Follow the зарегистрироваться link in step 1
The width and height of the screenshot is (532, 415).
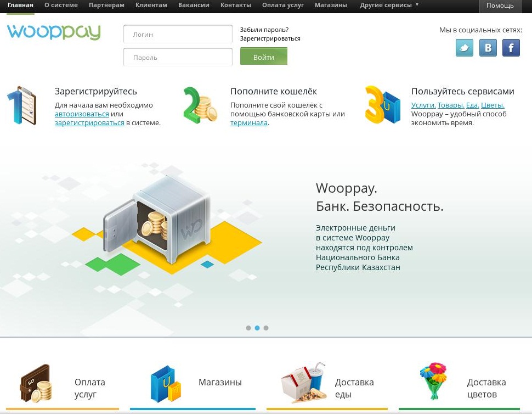[x=89, y=123]
